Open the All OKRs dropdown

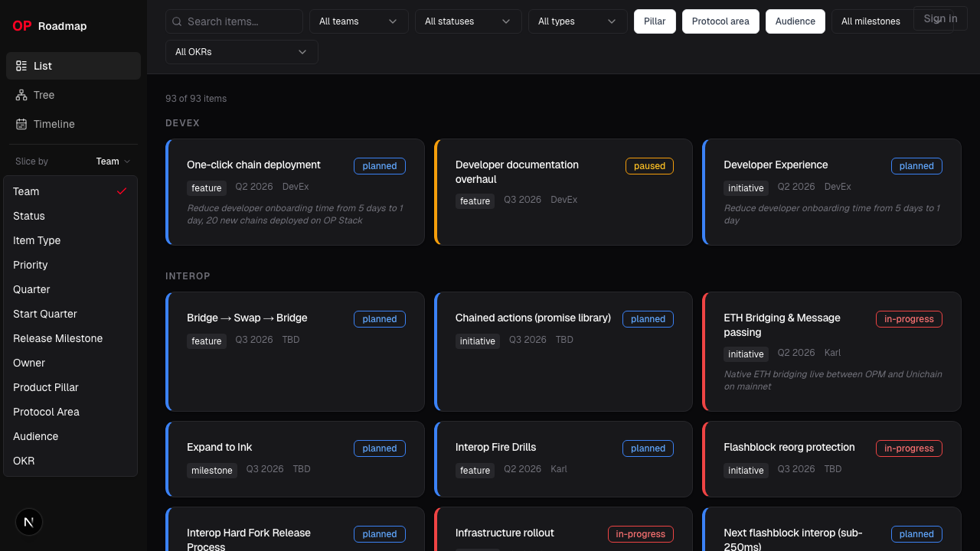click(242, 52)
